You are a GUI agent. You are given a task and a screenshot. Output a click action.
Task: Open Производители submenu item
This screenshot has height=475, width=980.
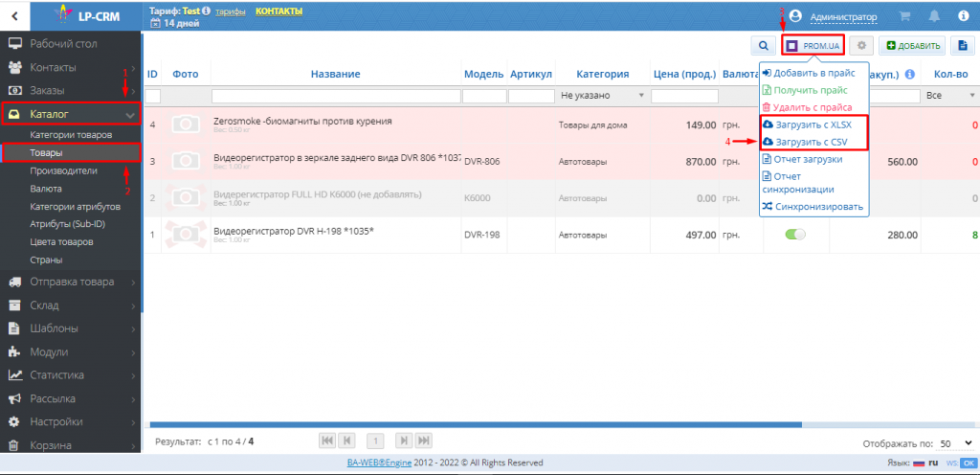tap(63, 170)
